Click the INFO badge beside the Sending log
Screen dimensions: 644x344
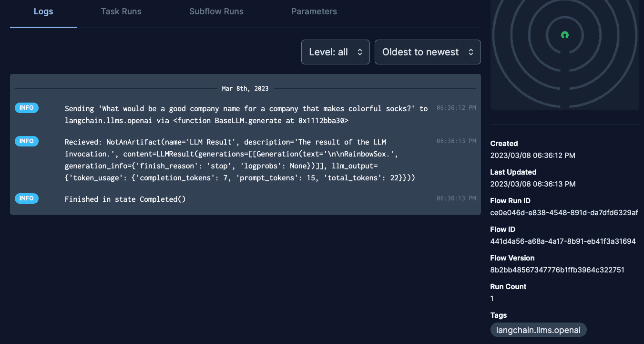point(27,108)
